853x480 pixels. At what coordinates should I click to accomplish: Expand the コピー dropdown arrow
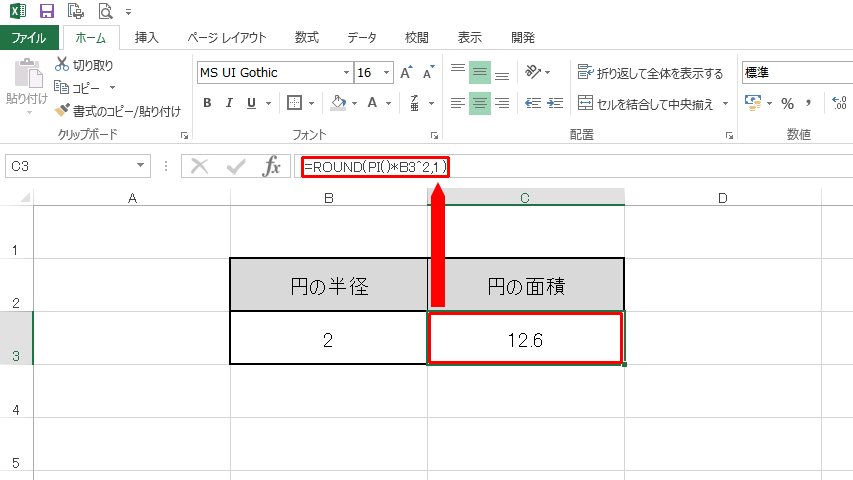[113, 88]
